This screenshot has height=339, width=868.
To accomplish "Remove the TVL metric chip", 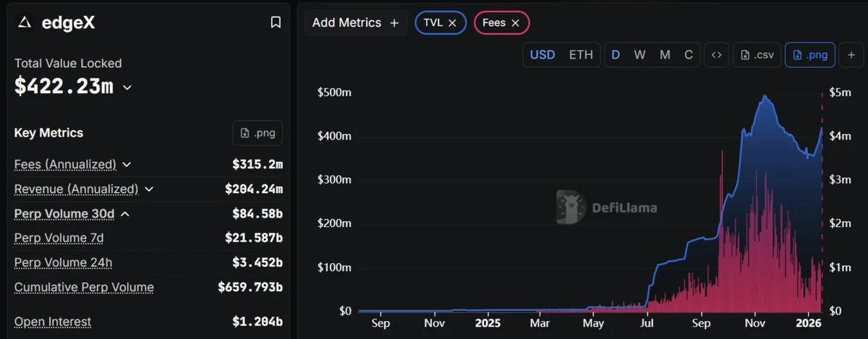I will click(452, 23).
